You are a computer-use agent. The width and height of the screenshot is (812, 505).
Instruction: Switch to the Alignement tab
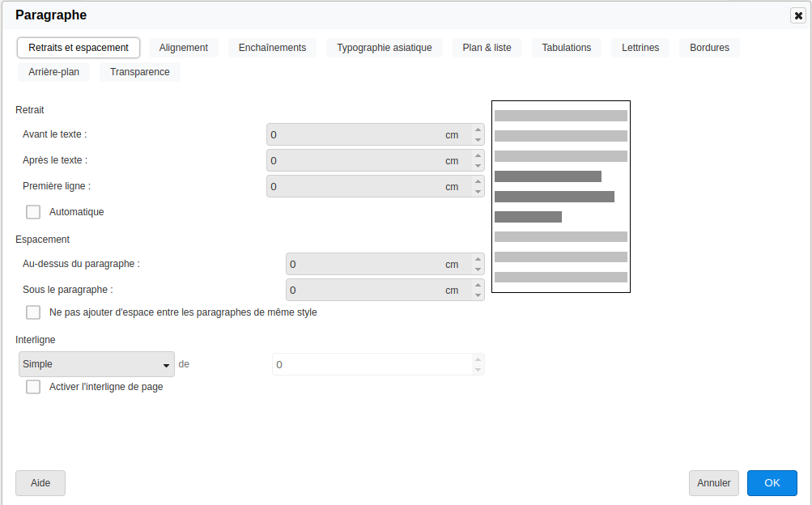coord(184,48)
